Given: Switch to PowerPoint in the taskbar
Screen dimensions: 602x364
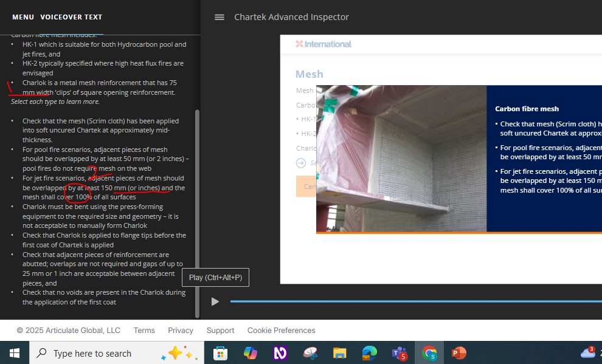Looking at the screenshot, I should (459, 353).
